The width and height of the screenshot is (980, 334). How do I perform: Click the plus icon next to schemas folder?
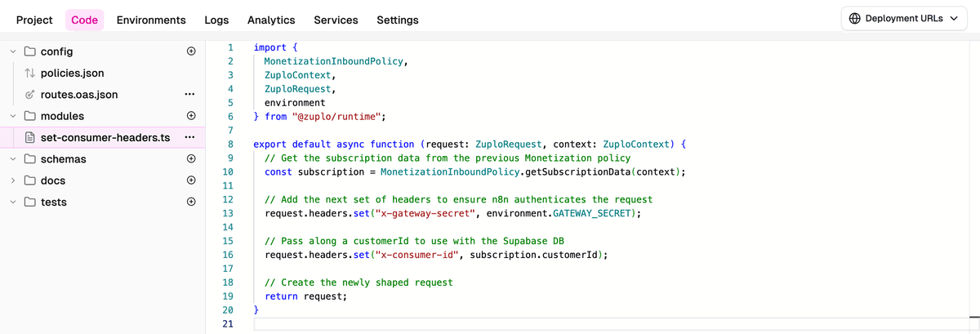coord(190,159)
